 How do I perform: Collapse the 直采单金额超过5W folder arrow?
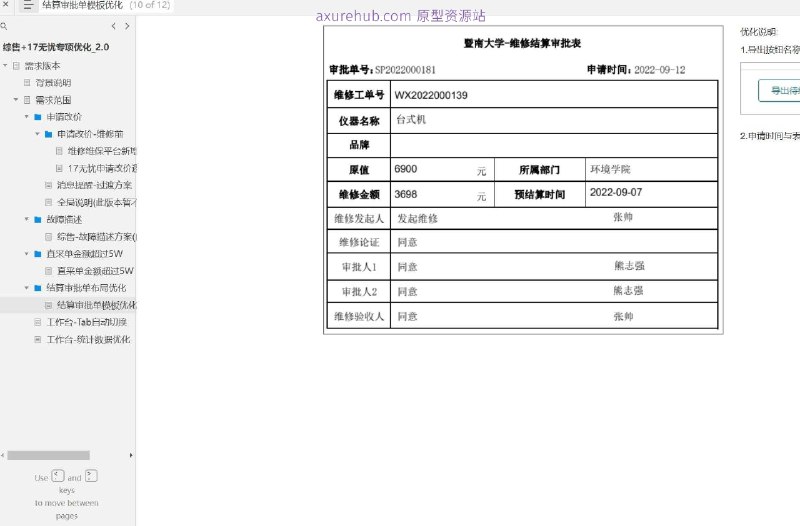pyautogui.click(x=27, y=253)
